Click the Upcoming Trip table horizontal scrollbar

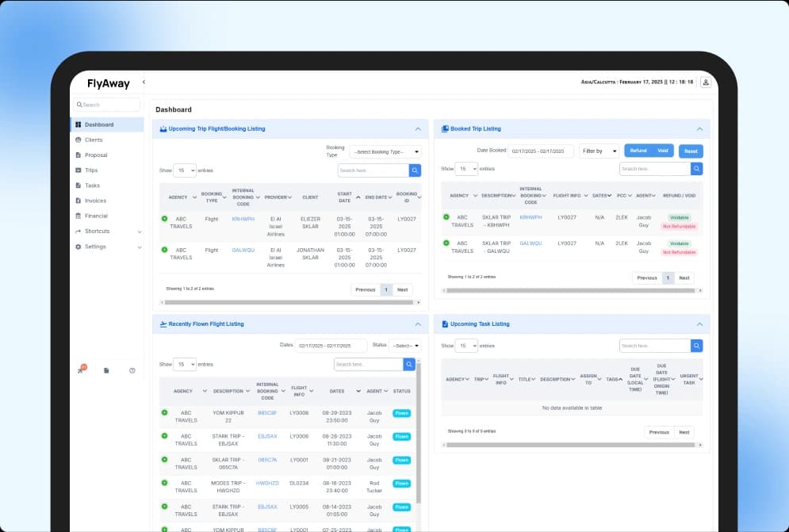pyautogui.click(x=290, y=303)
